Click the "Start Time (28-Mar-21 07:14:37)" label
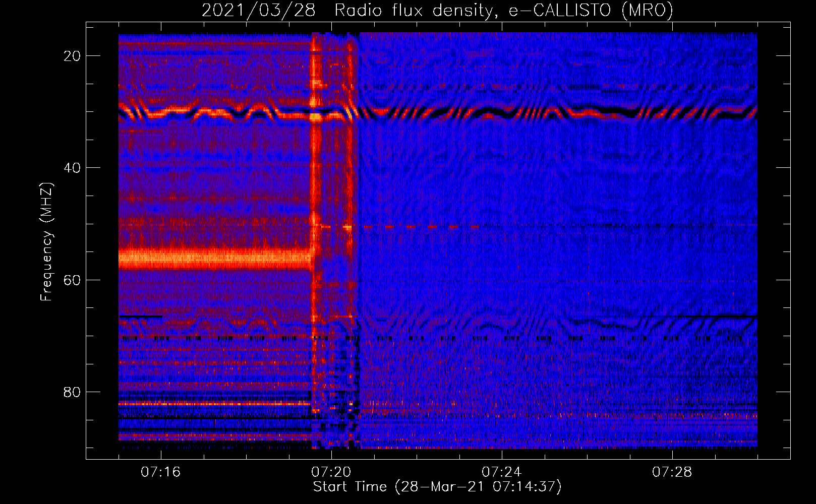This screenshot has width=816, height=504. pyautogui.click(x=437, y=487)
